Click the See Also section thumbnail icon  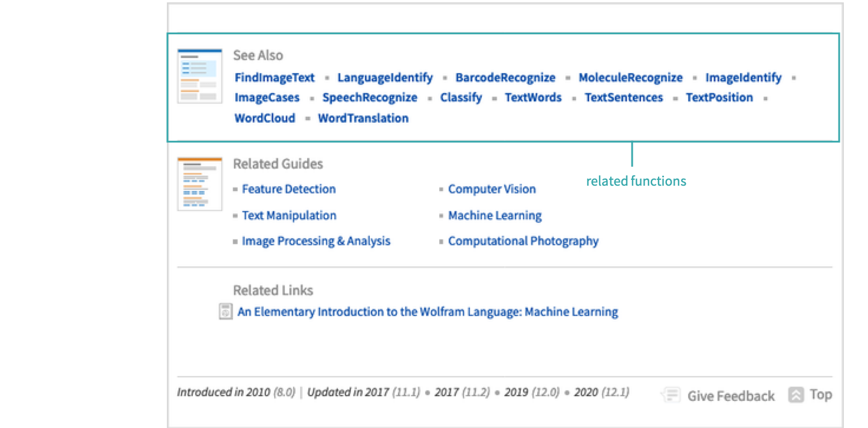click(x=200, y=76)
